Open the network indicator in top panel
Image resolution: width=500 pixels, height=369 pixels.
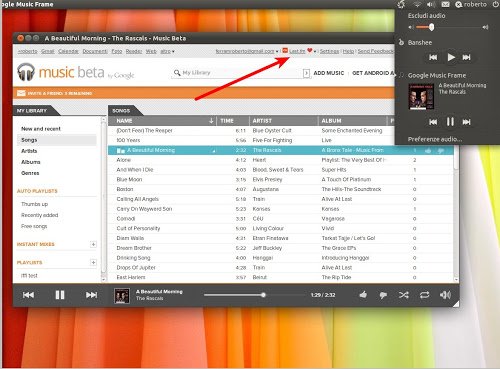pyautogui.click(x=417, y=4)
